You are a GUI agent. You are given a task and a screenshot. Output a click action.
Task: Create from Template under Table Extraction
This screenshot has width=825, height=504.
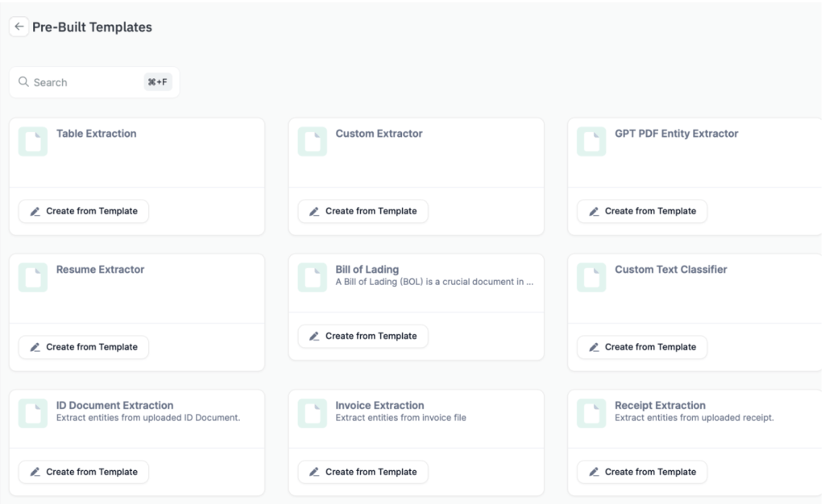(x=83, y=211)
